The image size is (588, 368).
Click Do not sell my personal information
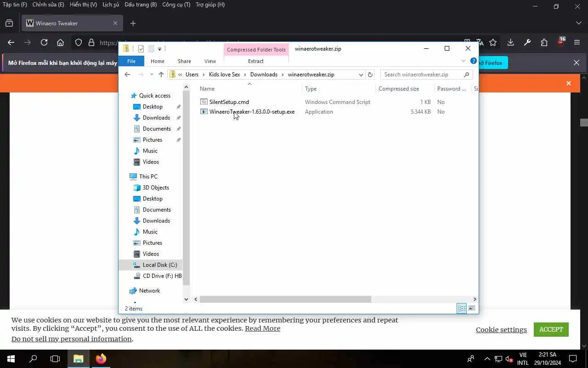coord(72,339)
